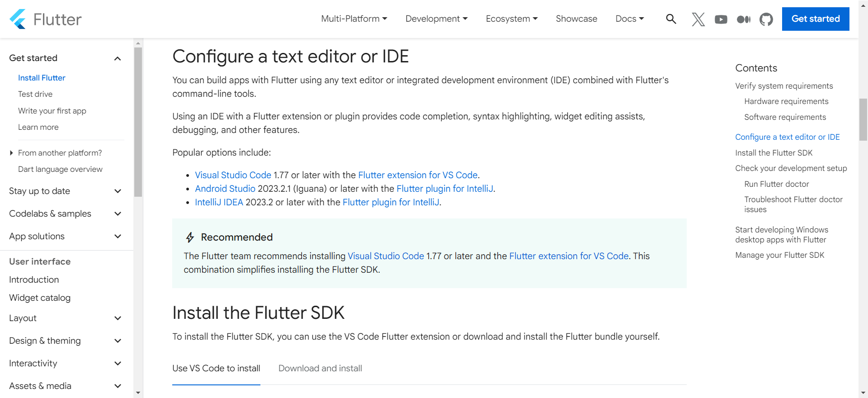Select the Showcase menu item
The height and width of the screenshot is (398, 868).
pos(576,19)
